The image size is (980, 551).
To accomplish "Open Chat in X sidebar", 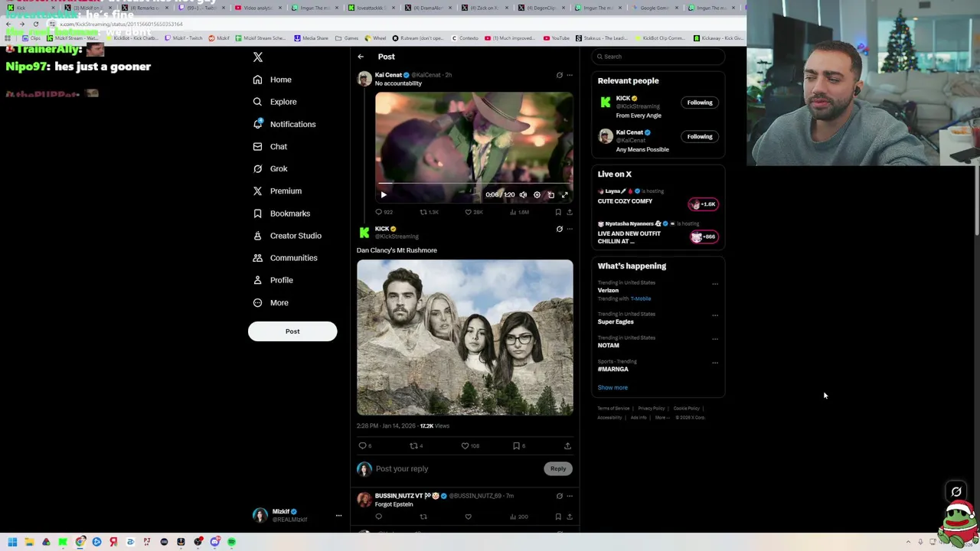I will click(x=270, y=146).
